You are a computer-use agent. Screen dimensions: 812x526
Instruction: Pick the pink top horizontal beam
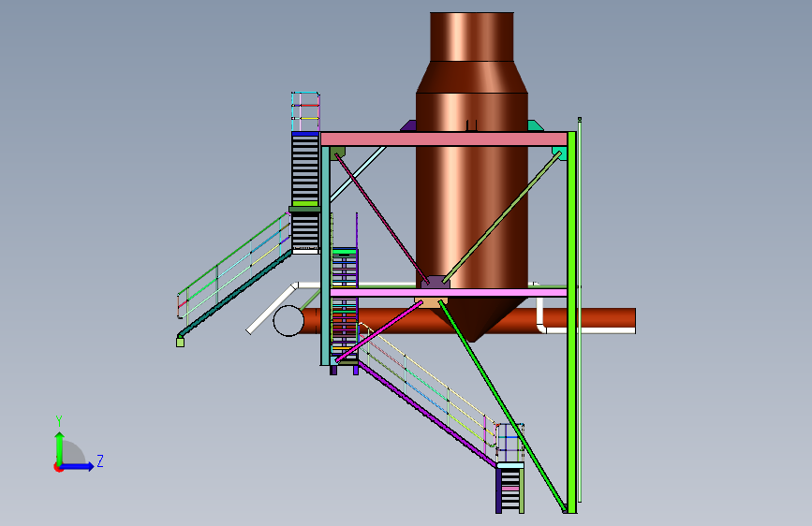point(444,139)
